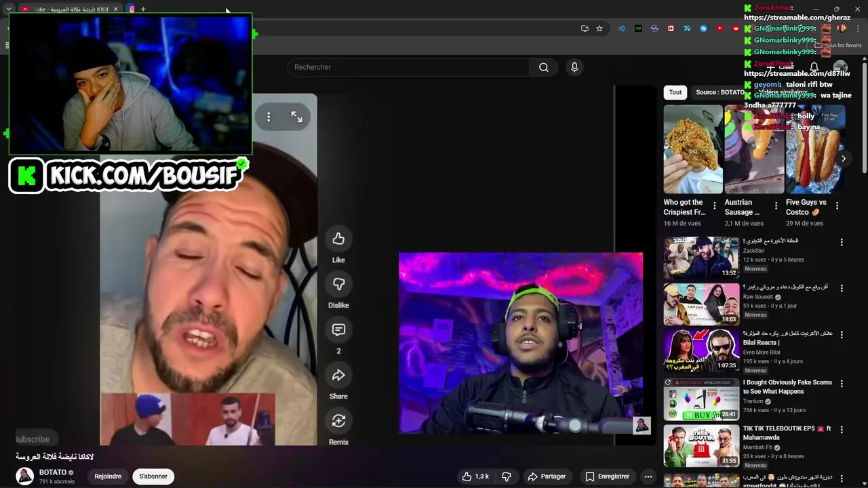Click Enregistrer to save the video
Screen dimensions: 868x488
tap(607, 476)
